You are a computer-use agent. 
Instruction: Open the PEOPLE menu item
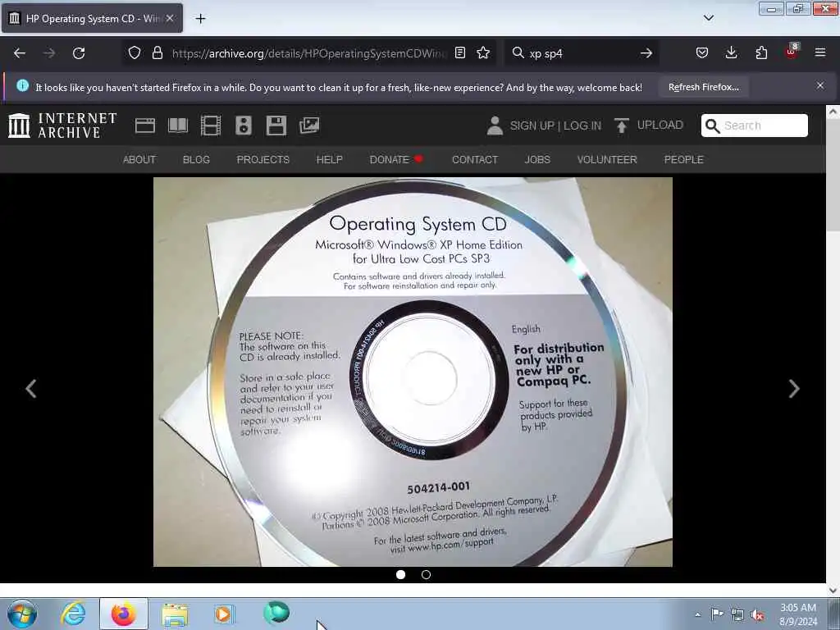click(683, 160)
